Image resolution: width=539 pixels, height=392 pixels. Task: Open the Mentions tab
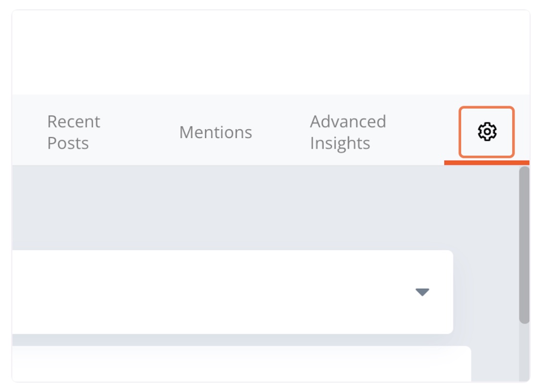tap(216, 133)
